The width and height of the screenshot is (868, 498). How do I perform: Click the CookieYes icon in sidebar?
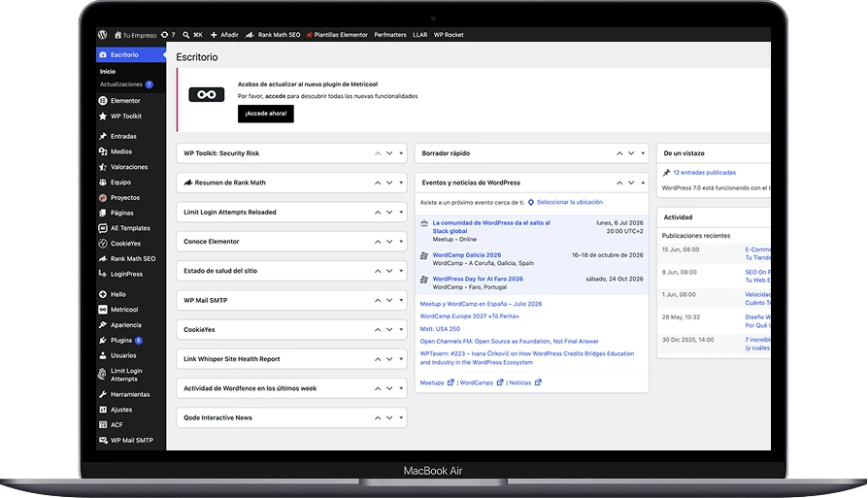coord(102,244)
